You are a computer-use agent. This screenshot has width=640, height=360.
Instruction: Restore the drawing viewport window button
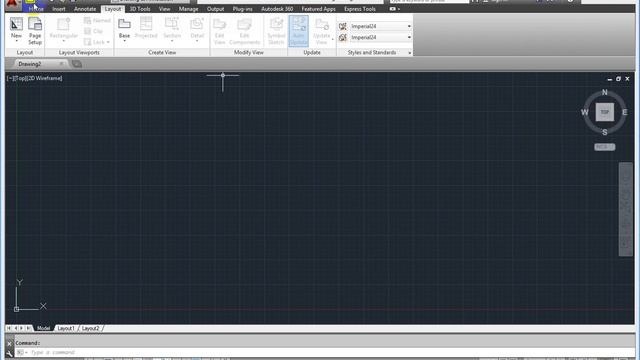(618, 78)
